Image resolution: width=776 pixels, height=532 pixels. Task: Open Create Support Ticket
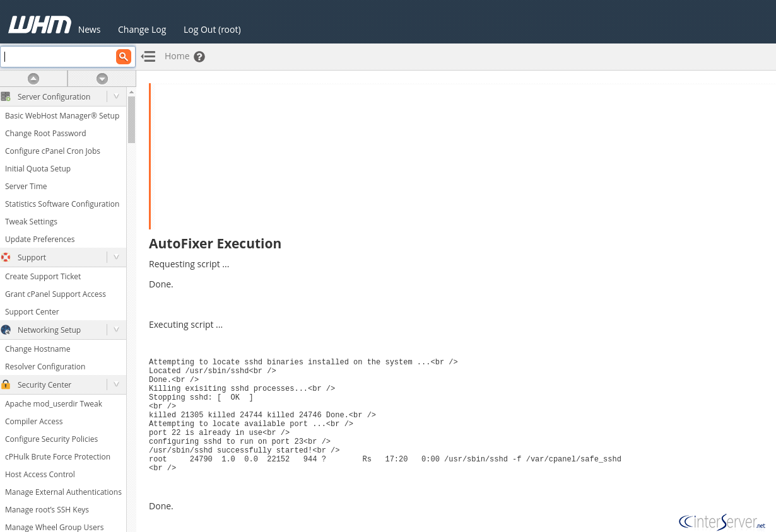(x=43, y=276)
